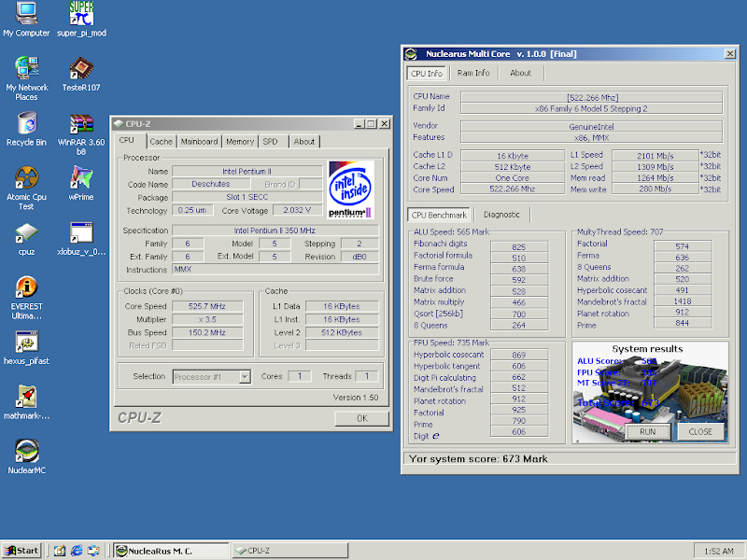Click RUN to start the benchmark

647,432
